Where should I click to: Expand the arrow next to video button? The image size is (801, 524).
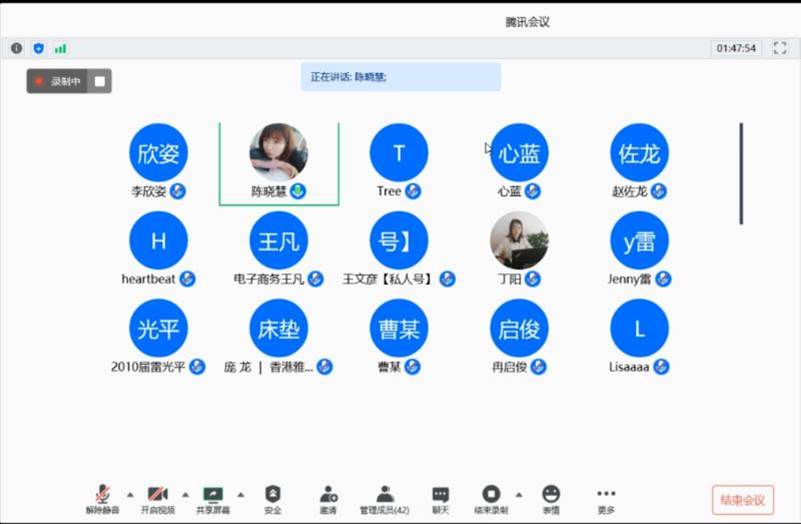coord(185,494)
